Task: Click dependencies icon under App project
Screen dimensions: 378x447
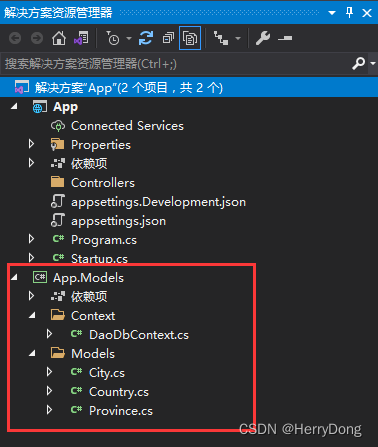Action: 58,163
